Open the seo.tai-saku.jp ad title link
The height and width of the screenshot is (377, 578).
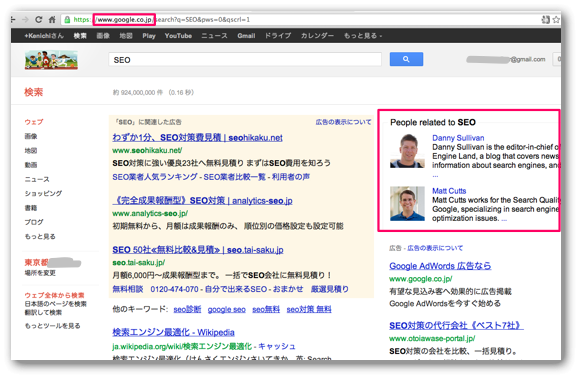[198, 250]
